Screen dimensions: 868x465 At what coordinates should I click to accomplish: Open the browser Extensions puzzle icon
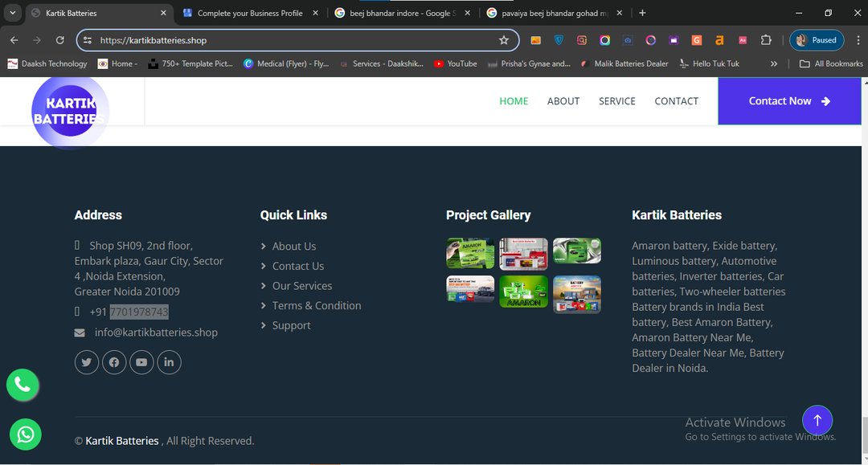[766, 40]
